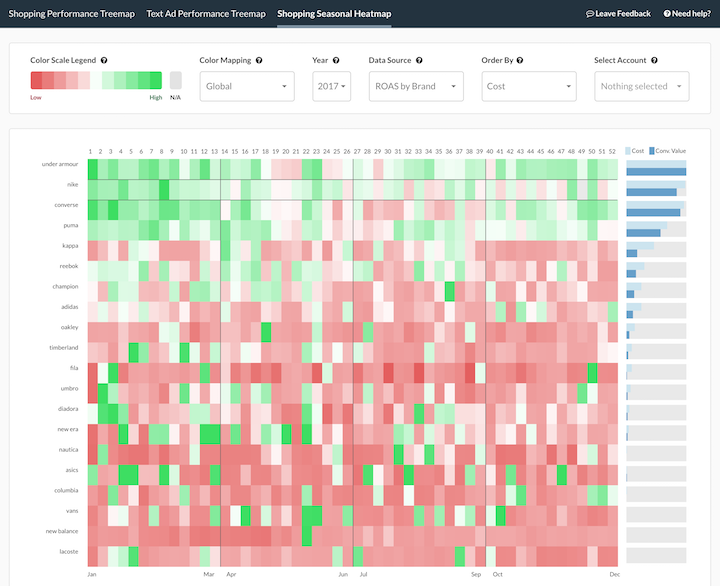Click the converse row label
The image size is (720, 586).
coord(66,205)
